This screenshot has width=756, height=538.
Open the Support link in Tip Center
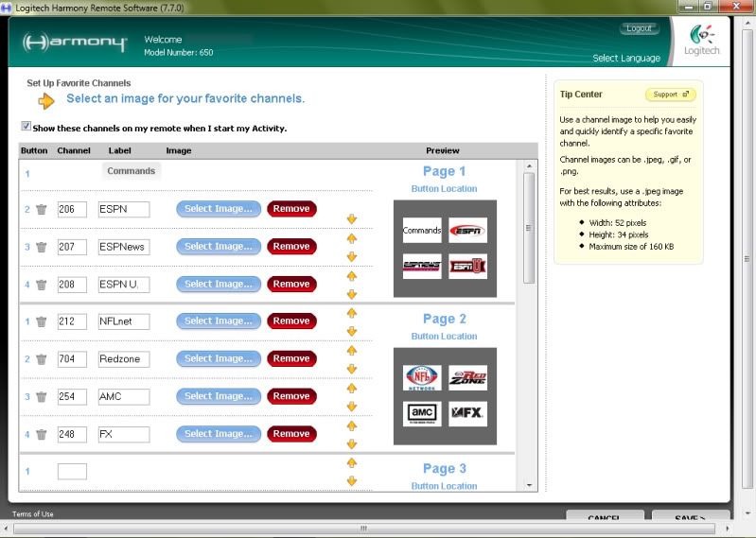coord(671,95)
